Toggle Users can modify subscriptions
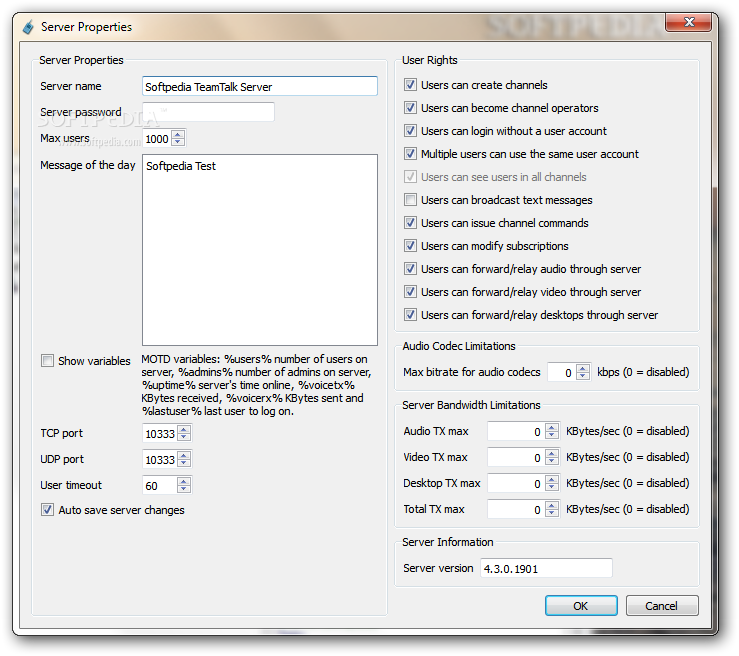The height and width of the screenshot is (656, 739). pyautogui.click(x=410, y=246)
